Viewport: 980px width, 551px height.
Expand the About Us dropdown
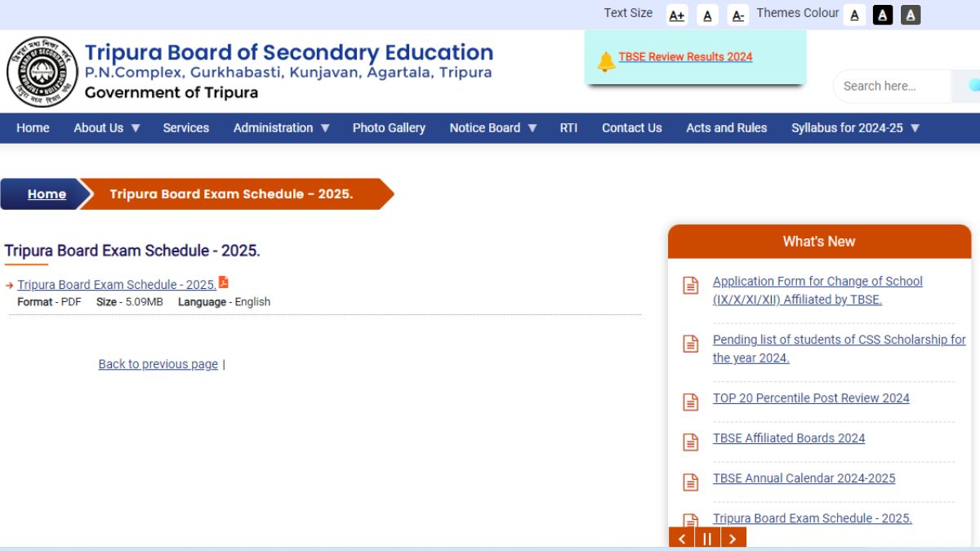[x=105, y=127]
